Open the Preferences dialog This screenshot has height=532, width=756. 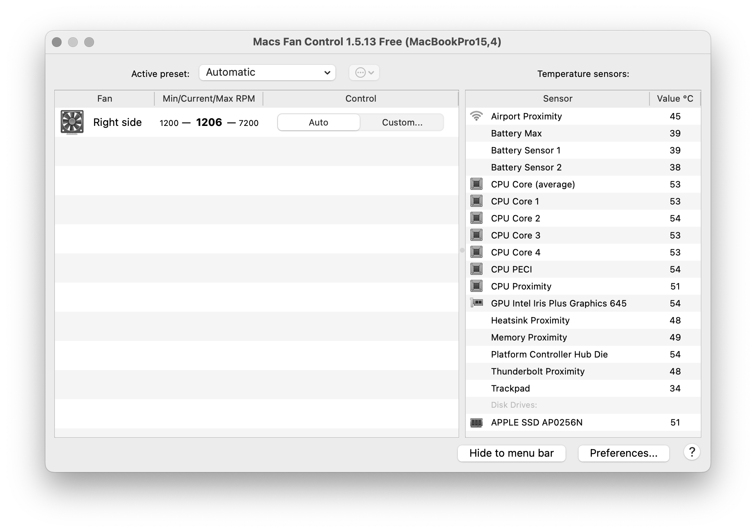(x=624, y=453)
